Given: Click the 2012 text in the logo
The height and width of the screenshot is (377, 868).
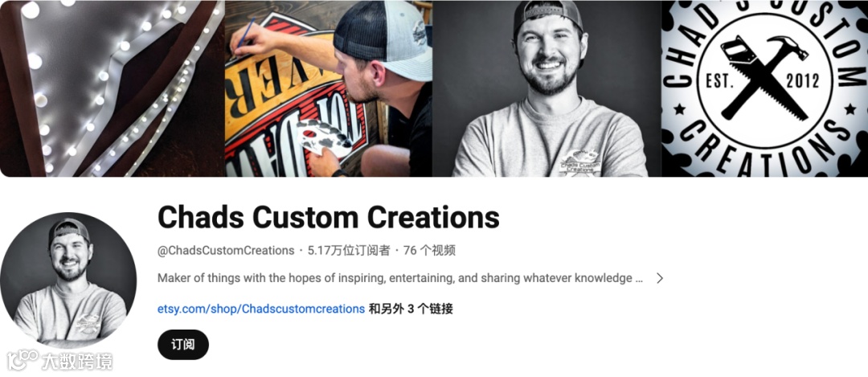Looking at the screenshot, I should [802, 82].
